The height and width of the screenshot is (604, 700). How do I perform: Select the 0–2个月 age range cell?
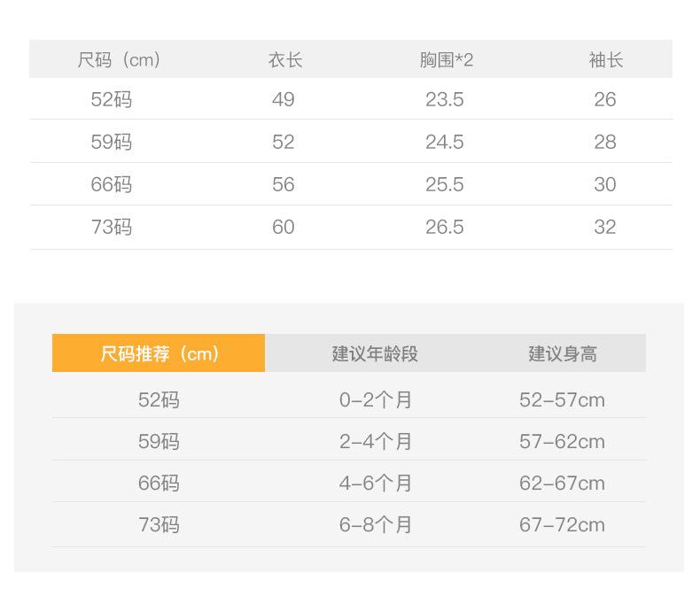pos(376,399)
